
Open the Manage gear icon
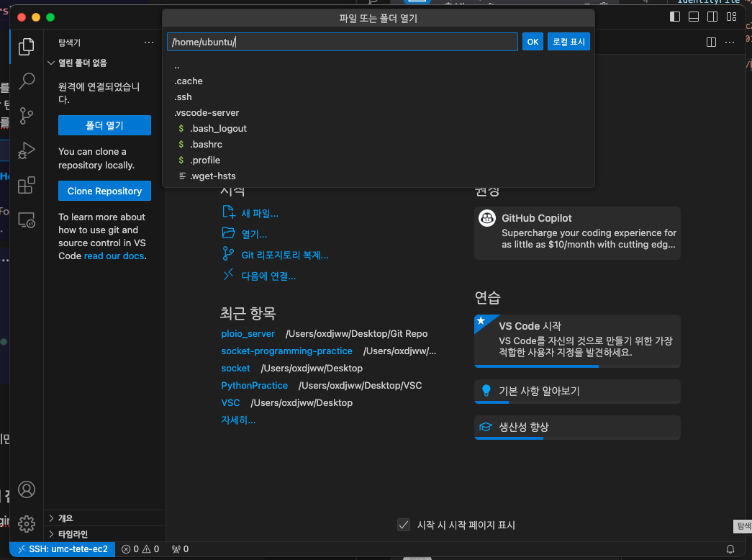27,523
